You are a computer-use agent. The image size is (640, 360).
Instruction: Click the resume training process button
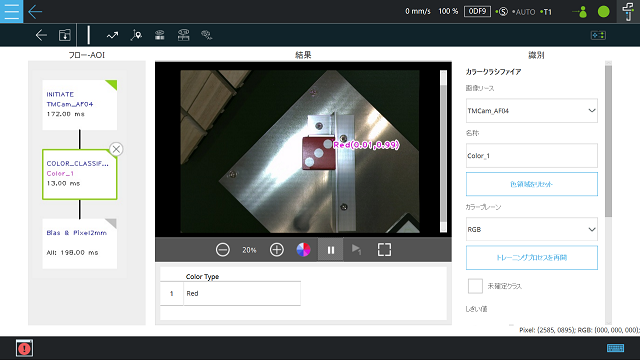[x=532, y=258]
